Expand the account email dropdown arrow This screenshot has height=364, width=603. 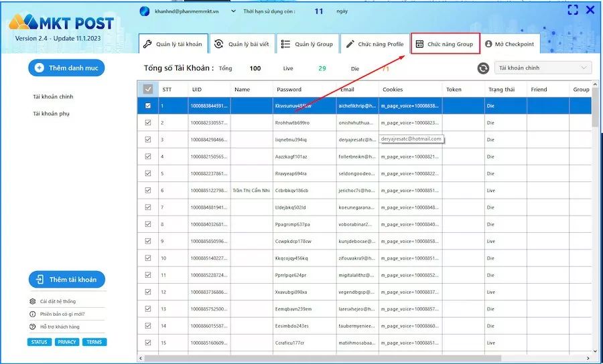click(233, 11)
